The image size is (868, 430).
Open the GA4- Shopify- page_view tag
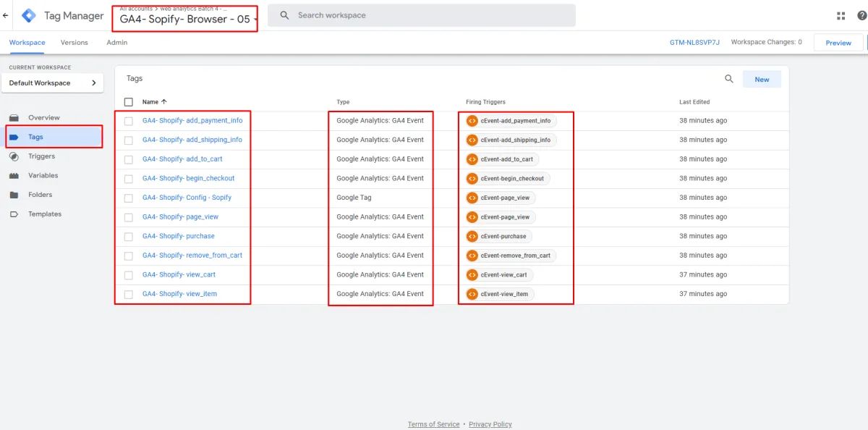[180, 217]
